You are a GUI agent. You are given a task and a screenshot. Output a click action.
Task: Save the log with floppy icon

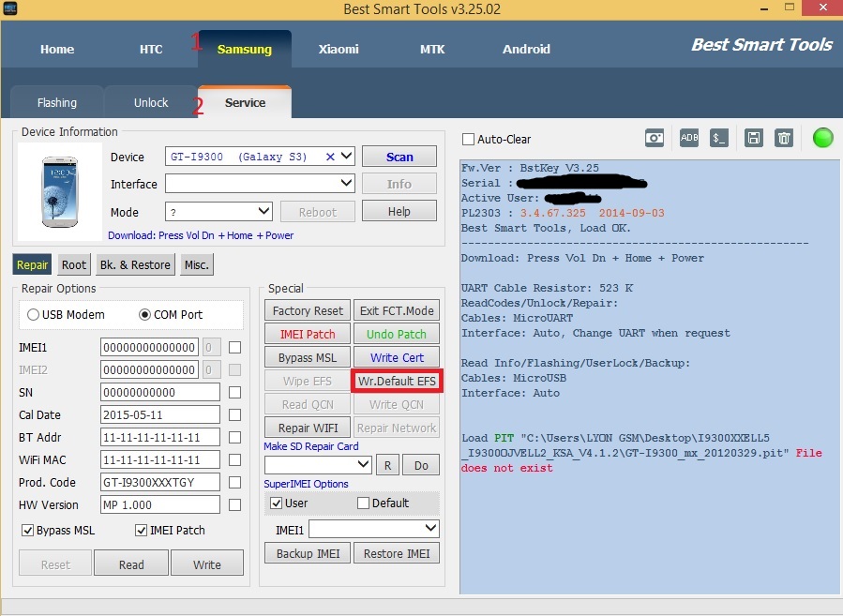pyautogui.click(x=754, y=138)
